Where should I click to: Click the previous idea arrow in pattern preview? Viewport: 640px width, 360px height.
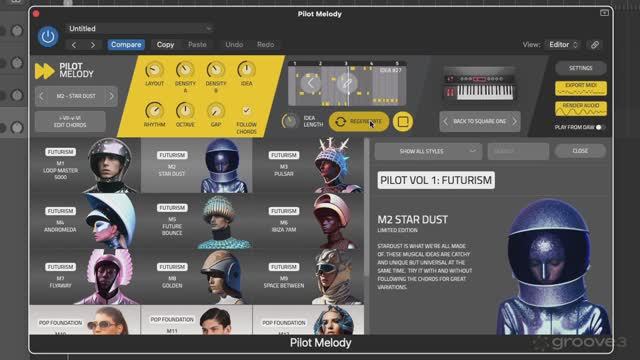[x=311, y=84]
